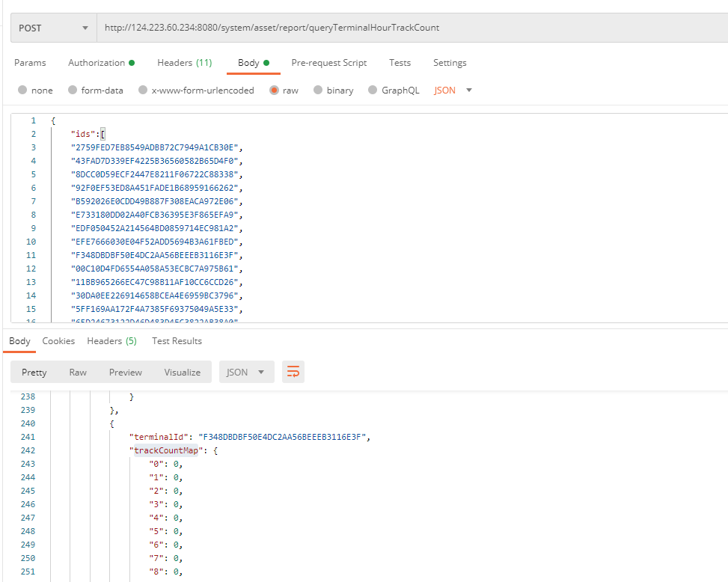Open the request Settings tab
The image size is (728, 582).
tap(450, 63)
